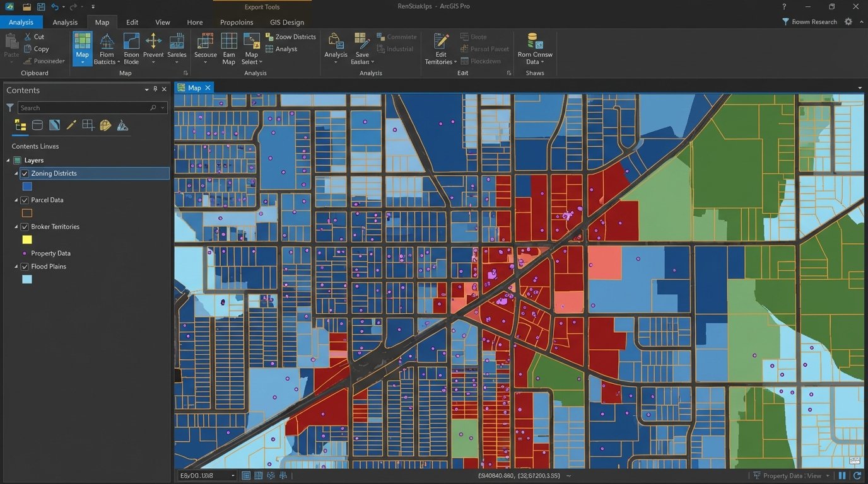Viewport: 868px width, 484px height.
Task: Disable the Parcel Data layer checkbox
Action: tap(25, 200)
